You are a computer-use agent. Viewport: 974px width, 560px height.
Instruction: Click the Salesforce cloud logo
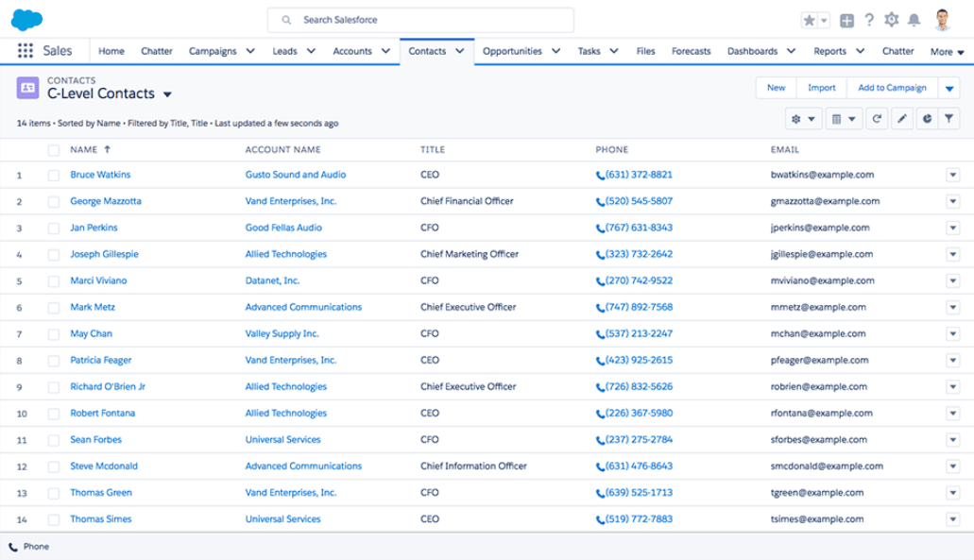(x=26, y=20)
